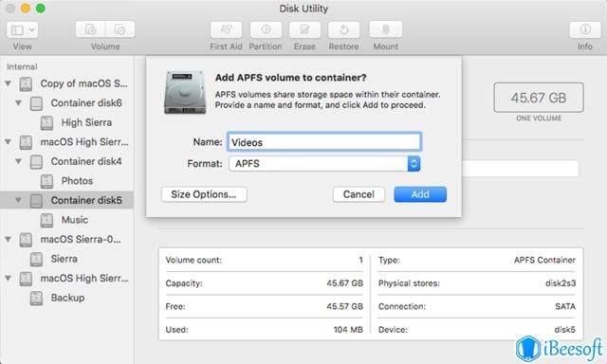Click the Music volume icon

click(46, 220)
